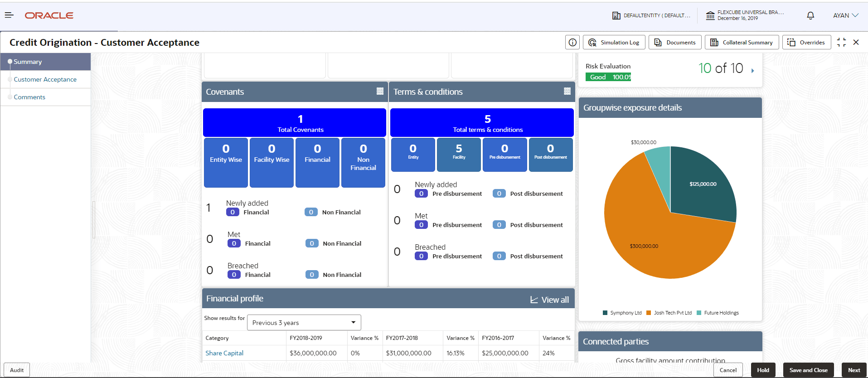Viewport: 868px width, 378px height.
Task: Open the information icon button
Action: click(x=572, y=42)
